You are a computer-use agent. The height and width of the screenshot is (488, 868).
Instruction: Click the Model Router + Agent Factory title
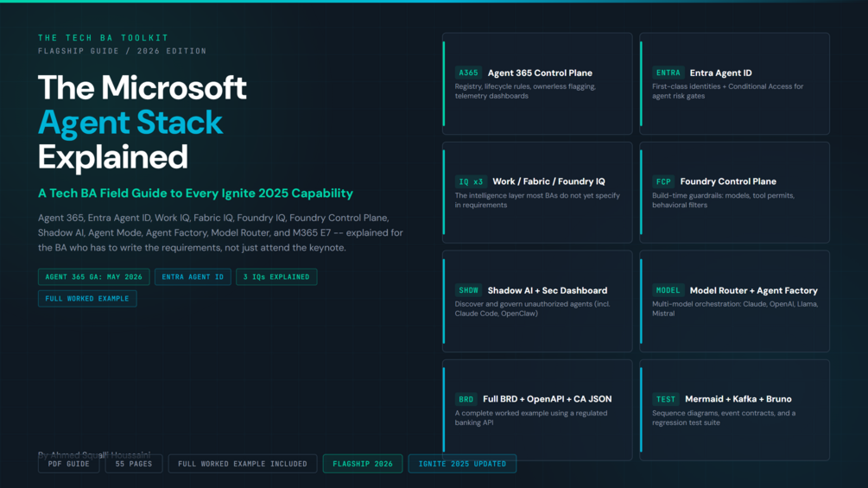[x=753, y=290]
